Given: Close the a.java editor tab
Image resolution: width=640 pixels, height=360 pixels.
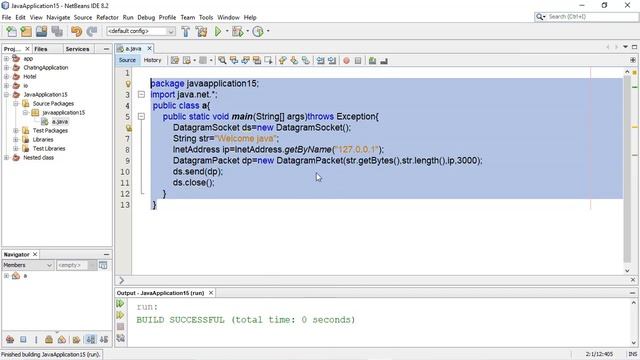Looking at the screenshot, I should 149,48.
